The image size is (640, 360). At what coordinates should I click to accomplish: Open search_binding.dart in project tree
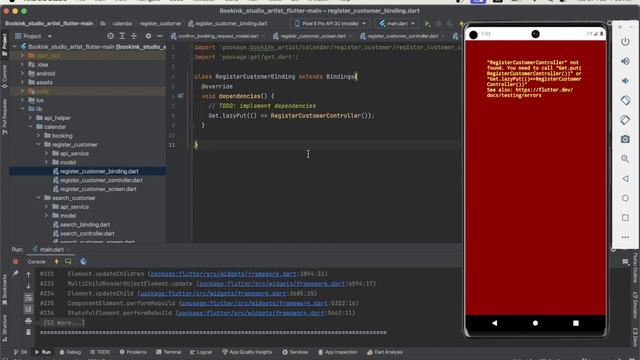[x=85, y=224]
